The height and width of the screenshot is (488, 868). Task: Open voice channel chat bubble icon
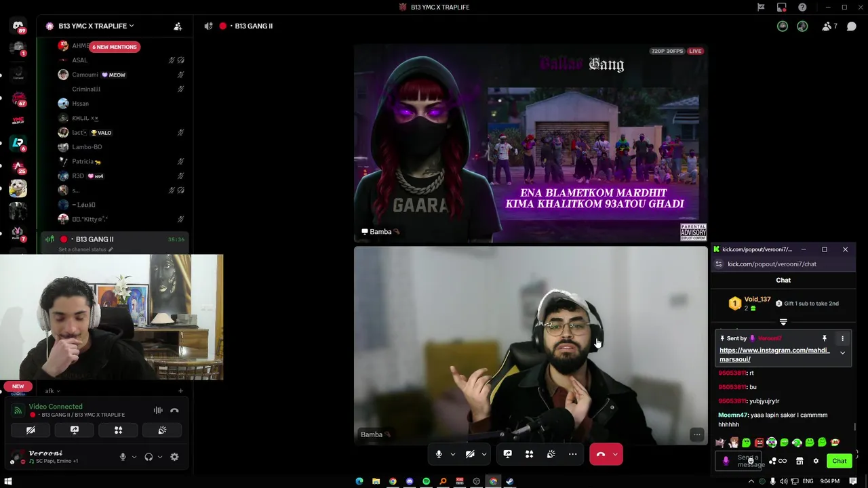pos(852,26)
